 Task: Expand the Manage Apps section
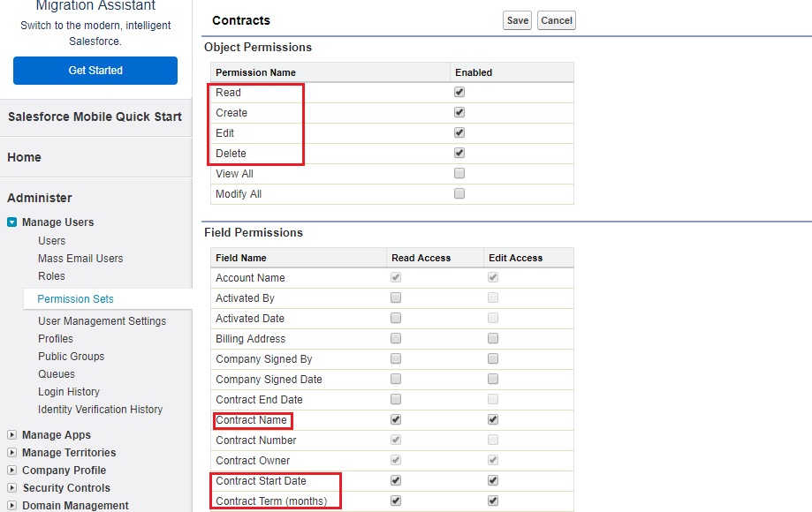(11, 435)
